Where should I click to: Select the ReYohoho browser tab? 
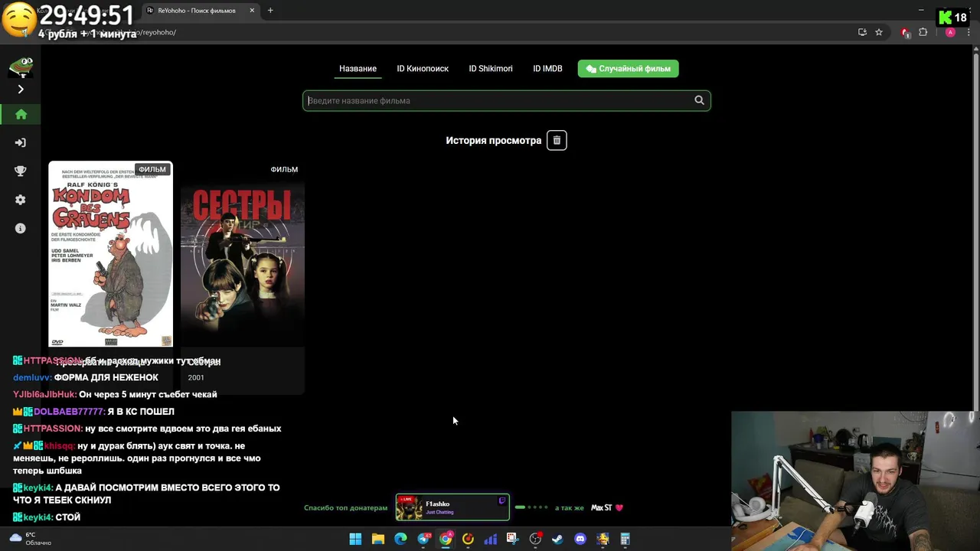click(201, 11)
